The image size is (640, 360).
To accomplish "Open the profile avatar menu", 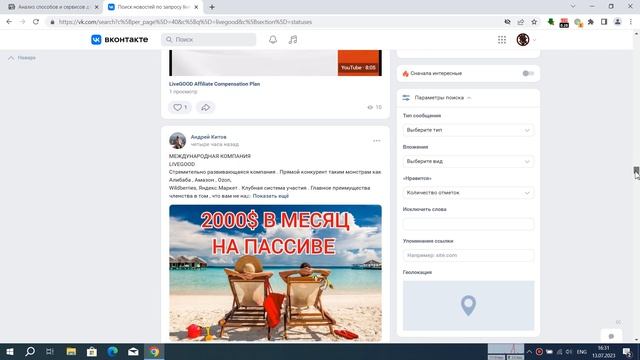I will pos(523,40).
